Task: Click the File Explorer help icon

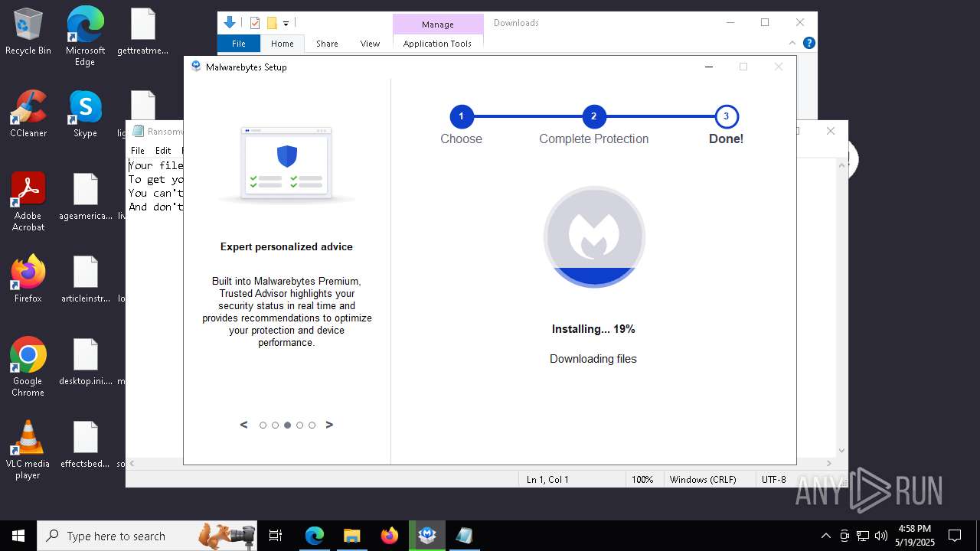Action: coord(808,43)
